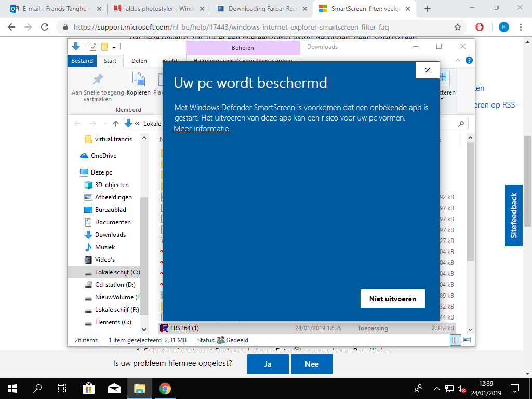
Task: Select Lokale schijf (C:) drive
Action: (104, 272)
